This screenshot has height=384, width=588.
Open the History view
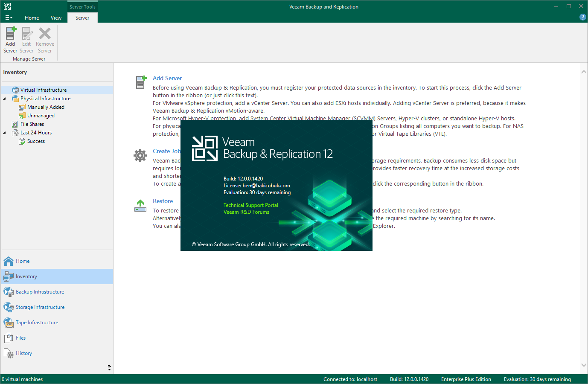pos(57,353)
